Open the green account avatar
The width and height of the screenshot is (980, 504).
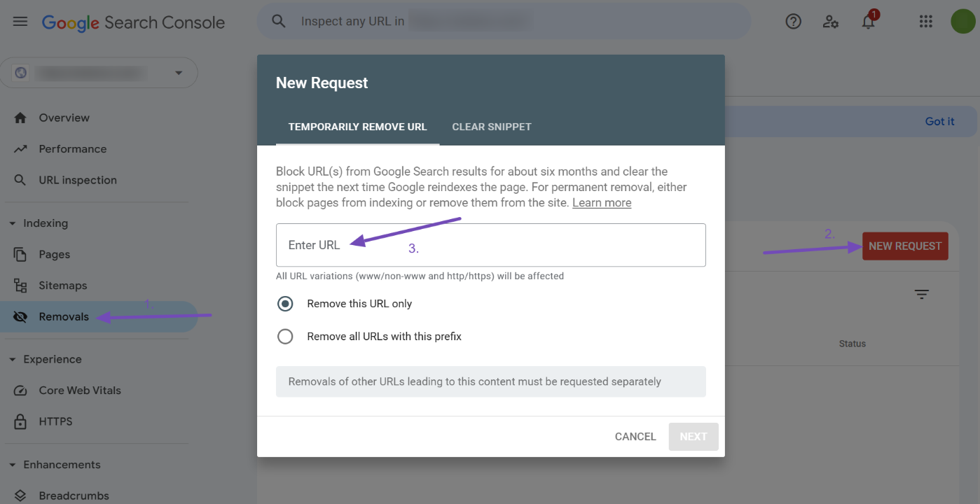(x=962, y=22)
